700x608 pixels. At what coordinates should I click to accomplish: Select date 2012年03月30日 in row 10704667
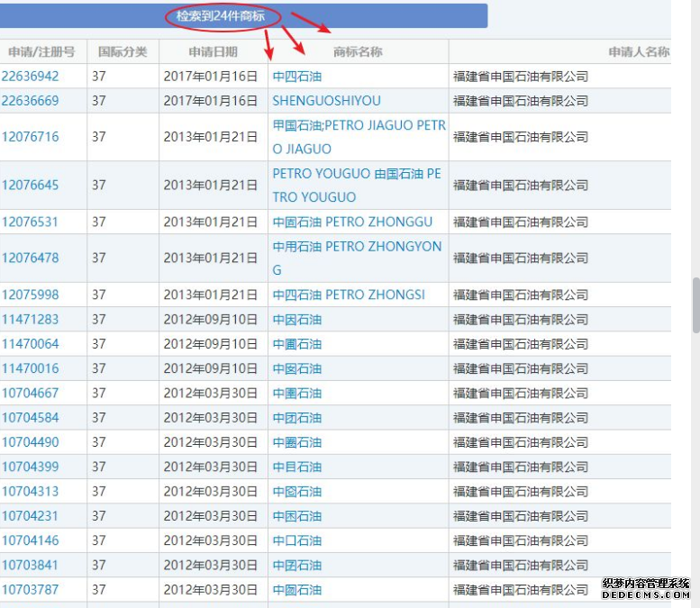pos(210,394)
